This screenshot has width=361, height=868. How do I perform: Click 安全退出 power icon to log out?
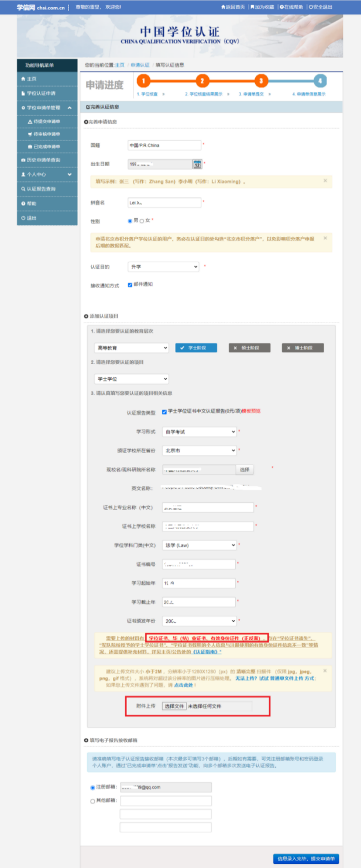click(319, 7)
